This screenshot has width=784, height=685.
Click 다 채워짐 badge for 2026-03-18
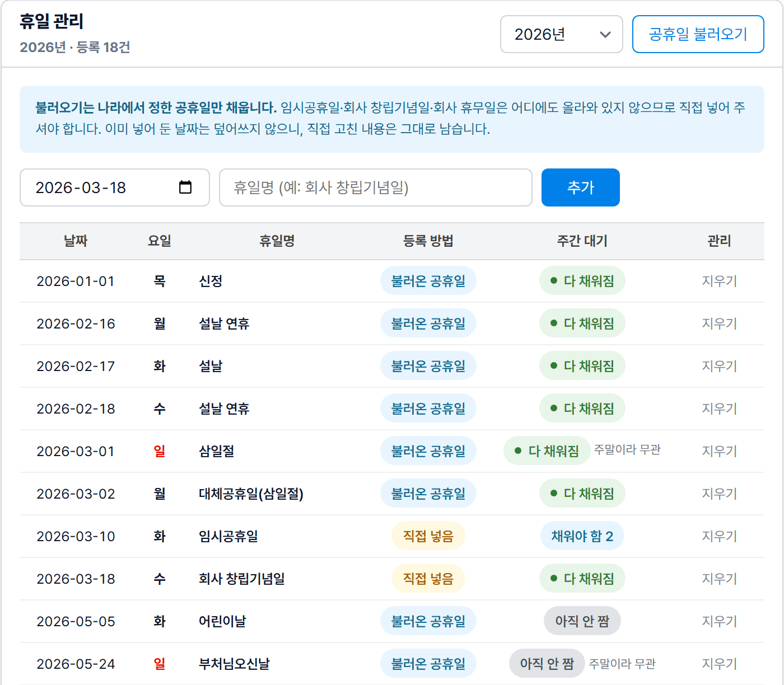pyautogui.click(x=582, y=579)
